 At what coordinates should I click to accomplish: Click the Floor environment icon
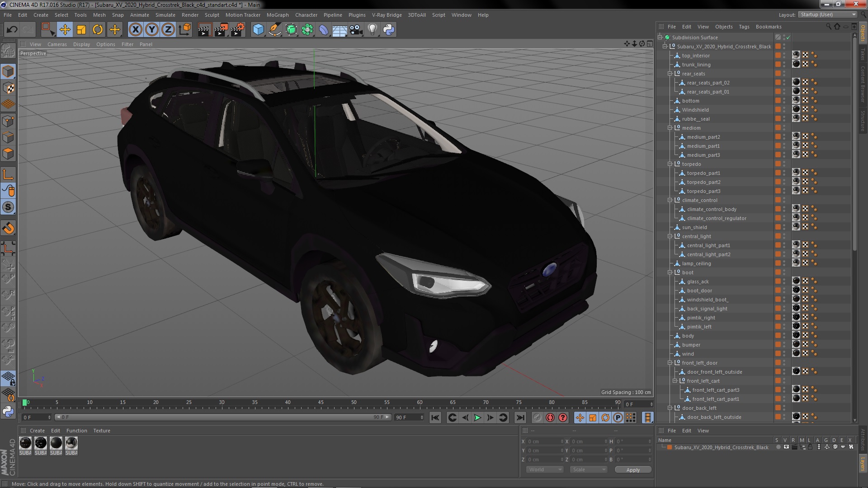coord(340,30)
